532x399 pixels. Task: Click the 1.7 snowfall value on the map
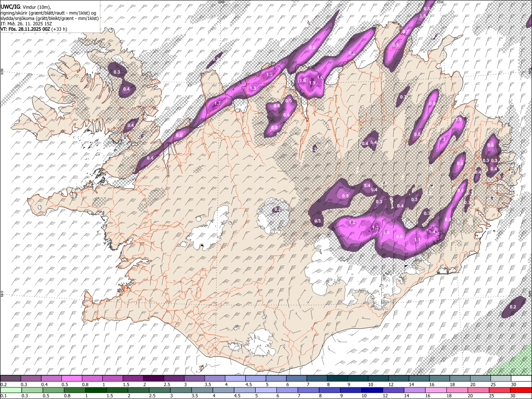pos(217,103)
